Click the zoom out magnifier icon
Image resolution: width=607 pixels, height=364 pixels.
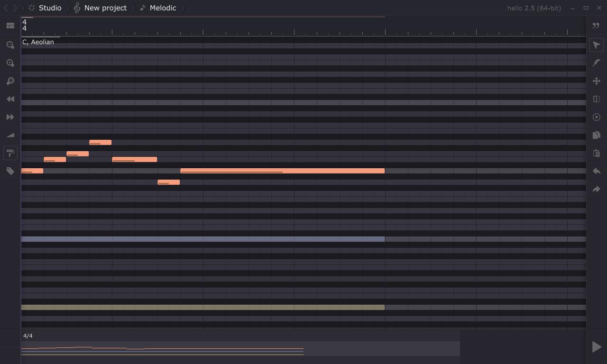10,45
